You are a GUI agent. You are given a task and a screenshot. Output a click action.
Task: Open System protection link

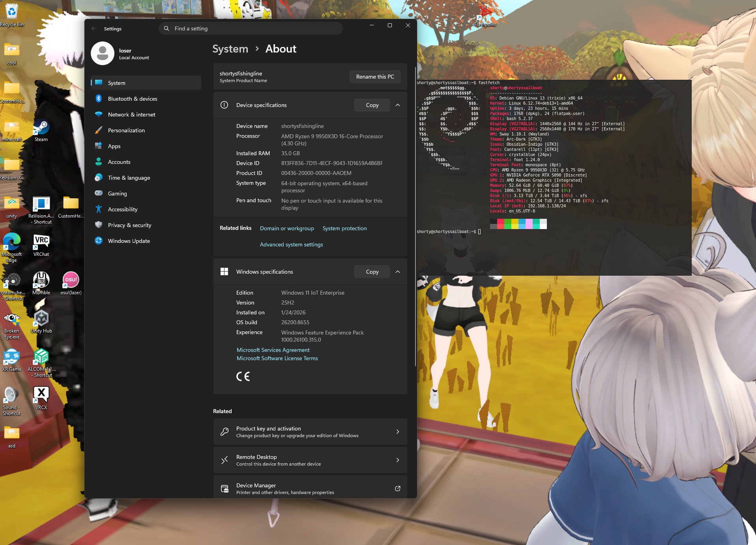(344, 228)
